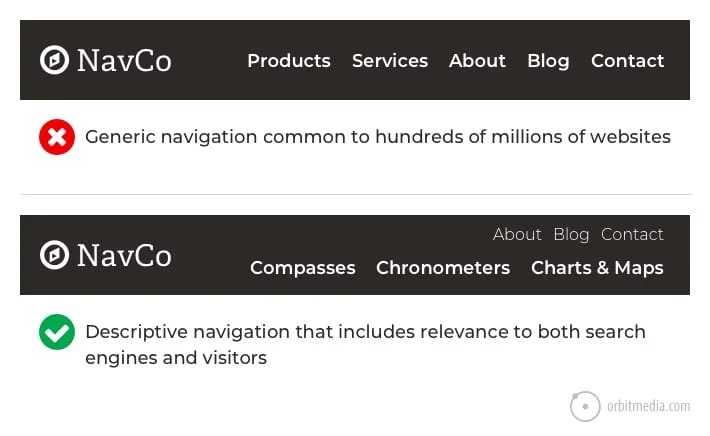Click the small About link in bottom navbar
The width and height of the screenshot is (710, 436).
[x=517, y=234]
